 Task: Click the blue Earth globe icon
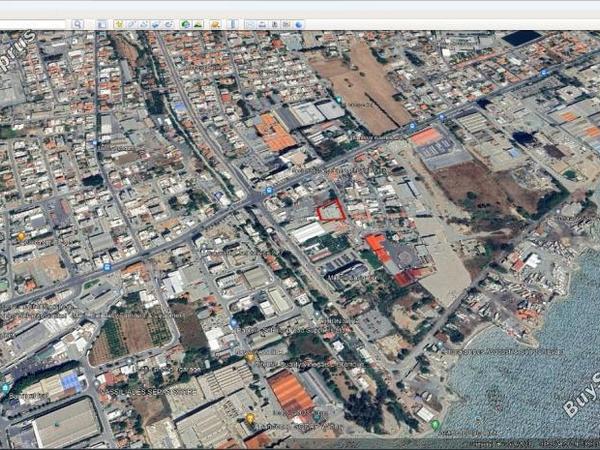click(299, 24)
